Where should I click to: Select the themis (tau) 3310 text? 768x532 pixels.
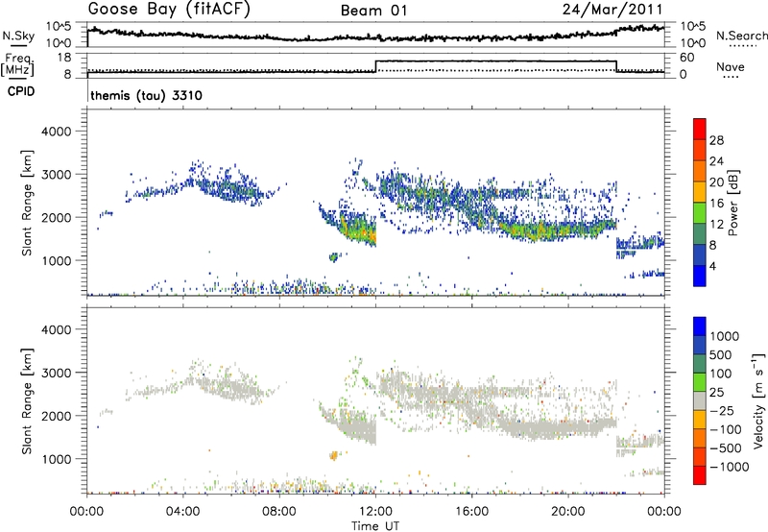click(146, 95)
